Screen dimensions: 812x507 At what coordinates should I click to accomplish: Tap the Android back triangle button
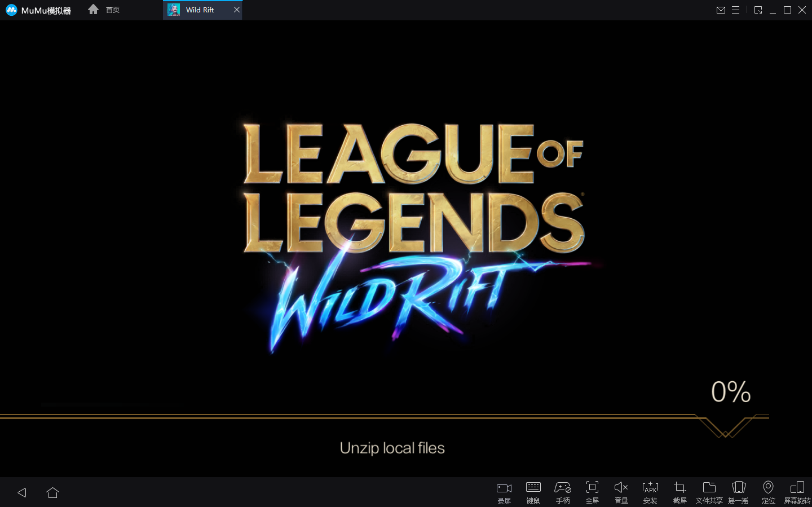(x=22, y=492)
